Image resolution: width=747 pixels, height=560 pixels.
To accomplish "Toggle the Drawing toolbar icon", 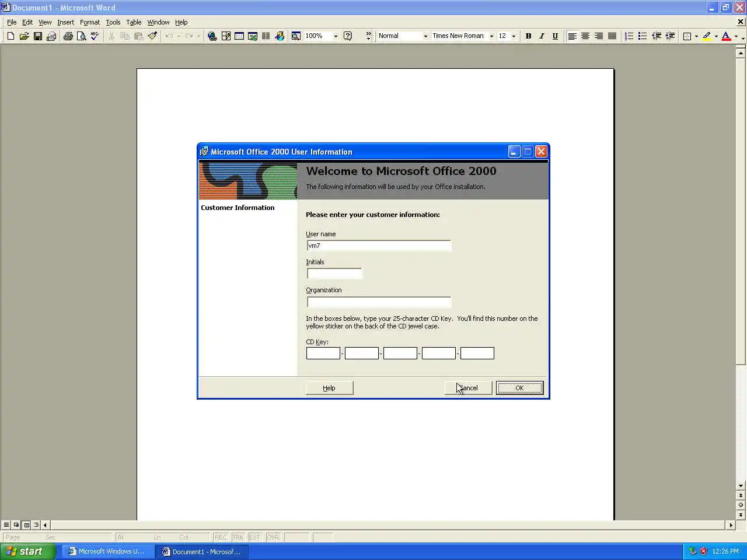I will tap(280, 36).
